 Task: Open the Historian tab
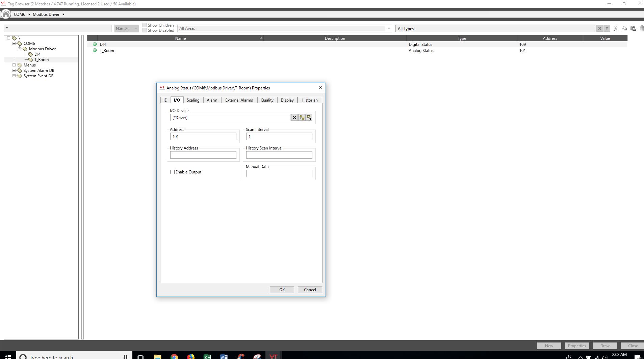tap(310, 100)
